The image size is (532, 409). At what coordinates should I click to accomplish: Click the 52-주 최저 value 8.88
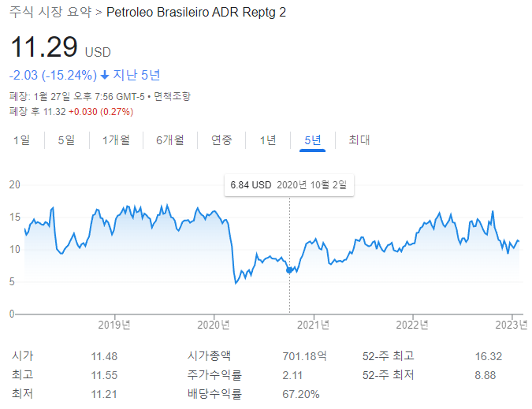pyautogui.click(x=485, y=375)
